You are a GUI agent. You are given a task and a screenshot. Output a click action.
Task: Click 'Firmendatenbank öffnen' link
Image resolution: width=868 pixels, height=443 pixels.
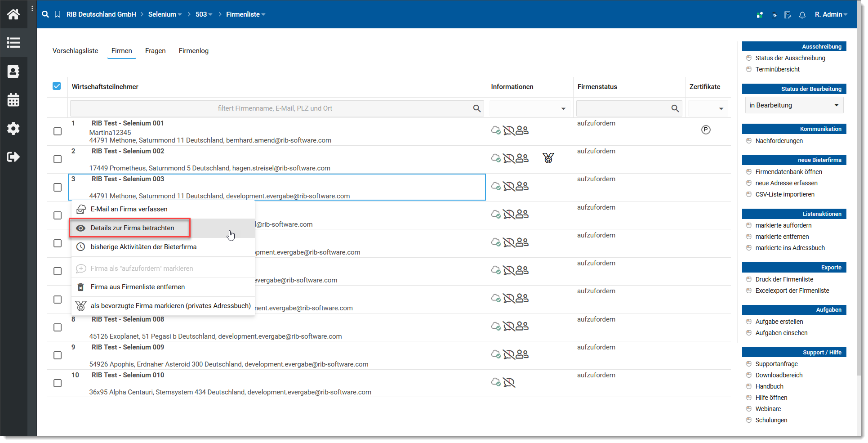click(x=789, y=172)
